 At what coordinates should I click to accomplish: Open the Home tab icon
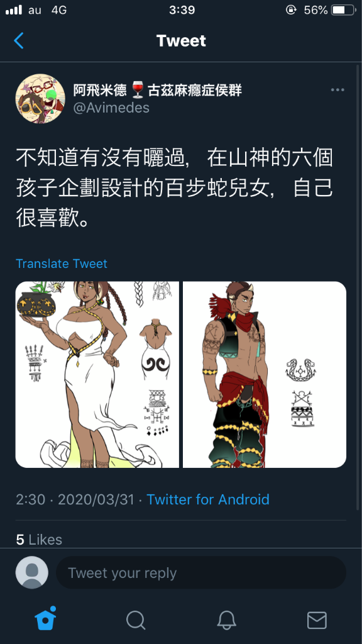tap(45, 619)
